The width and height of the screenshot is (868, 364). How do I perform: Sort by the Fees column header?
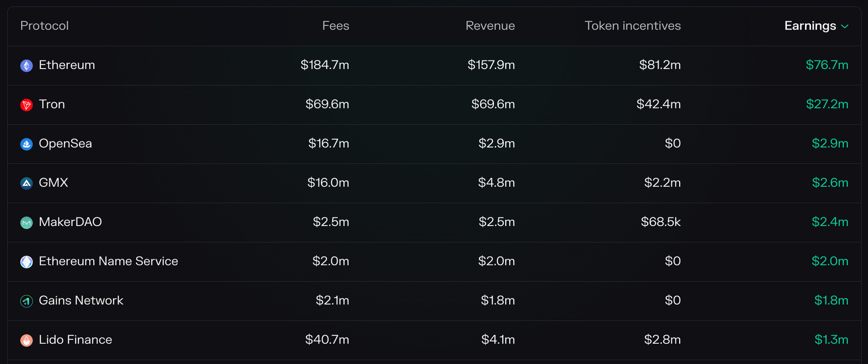pyautogui.click(x=335, y=26)
